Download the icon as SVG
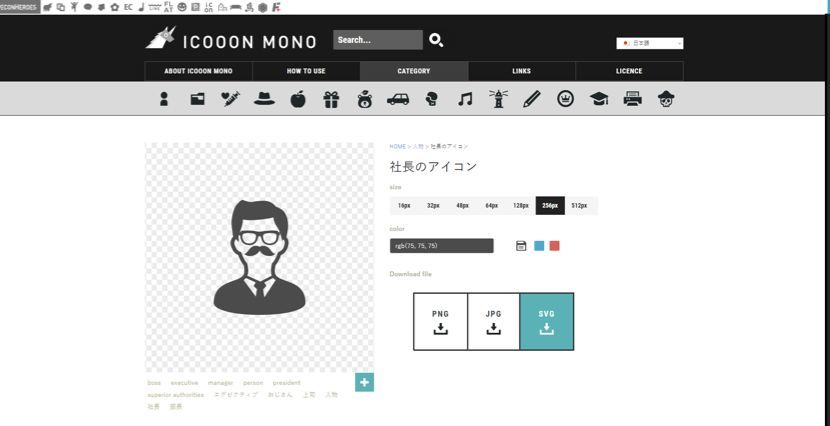830x426 pixels. (x=547, y=321)
